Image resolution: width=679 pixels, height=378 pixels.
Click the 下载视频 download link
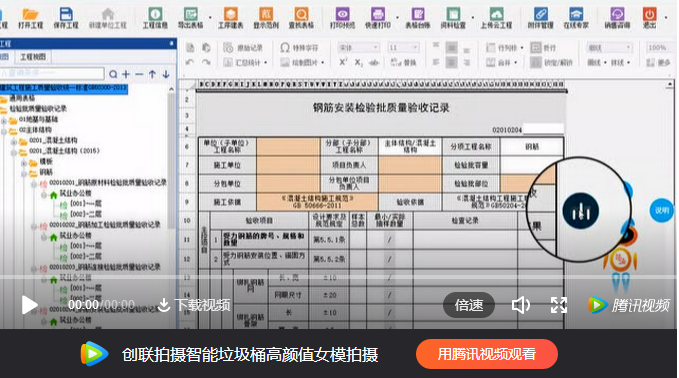(194, 305)
